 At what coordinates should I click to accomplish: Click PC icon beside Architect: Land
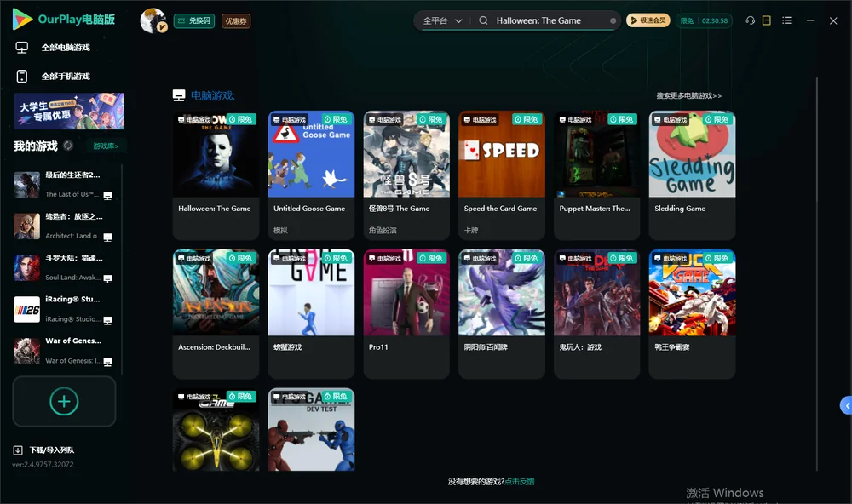[107, 238]
